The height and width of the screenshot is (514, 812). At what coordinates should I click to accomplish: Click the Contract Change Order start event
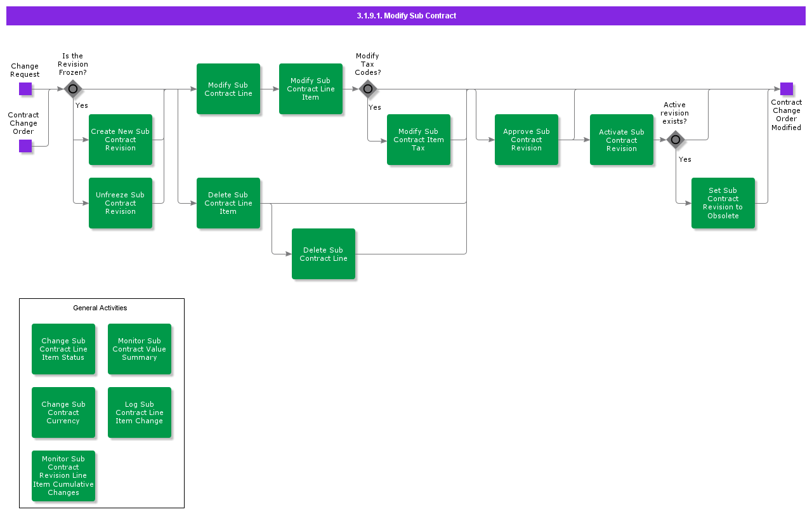click(x=25, y=146)
